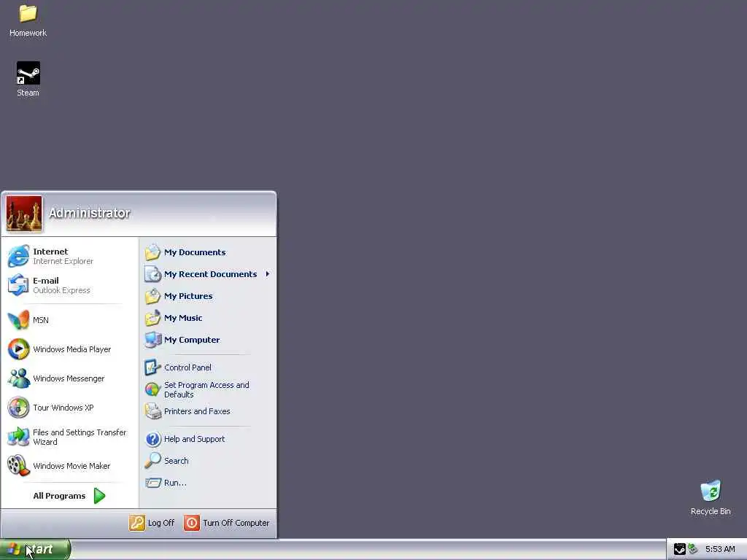Click Set Program Access and Defaults text
The image size is (747, 560).
(x=206, y=389)
